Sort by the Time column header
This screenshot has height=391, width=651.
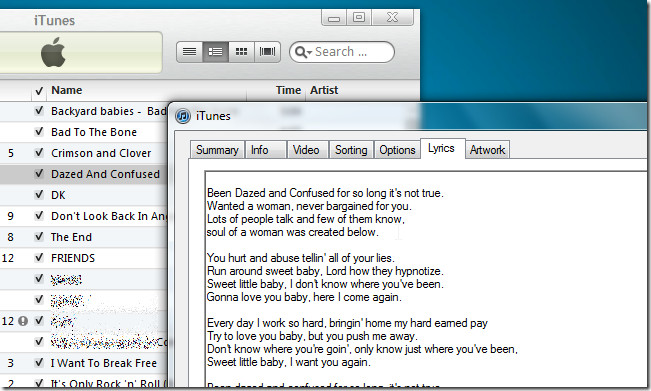click(x=277, y=90)
